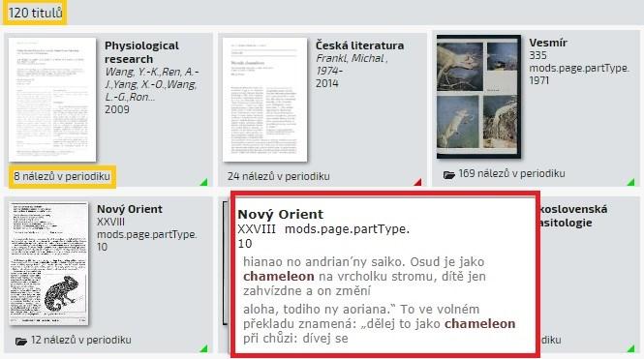Click green corner marker on Physiological research card
644x359 pixels.
[204, 182]
